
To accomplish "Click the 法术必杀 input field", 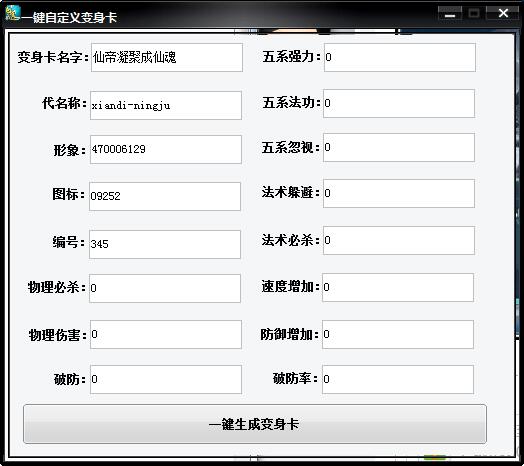I will pos(399,241).
